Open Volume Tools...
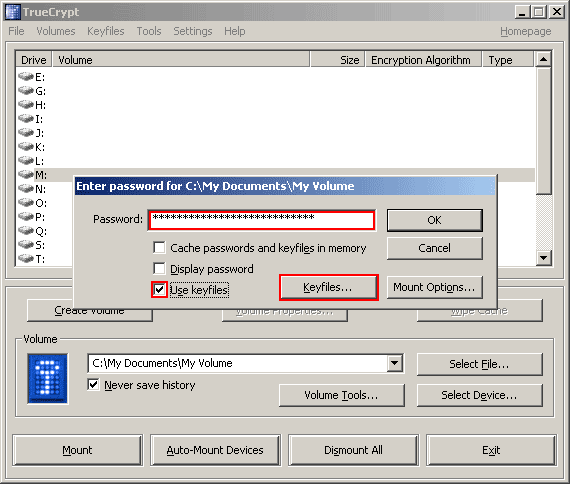Image resolution: width=570 pixels, height=484 pixels. point(342,395)
